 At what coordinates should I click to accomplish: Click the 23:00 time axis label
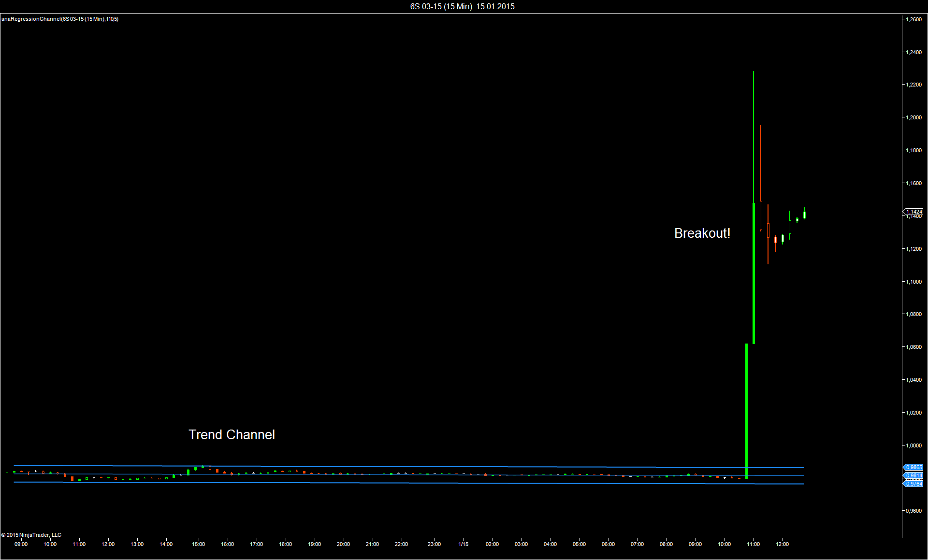click(435, 544)
